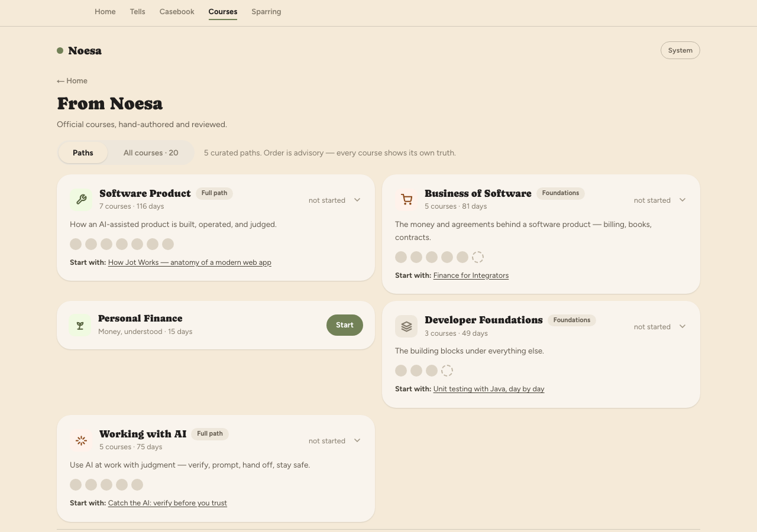Open the Tells nav item
The width and height of the screenshot is (757, 532).
[x=137, y=12]
